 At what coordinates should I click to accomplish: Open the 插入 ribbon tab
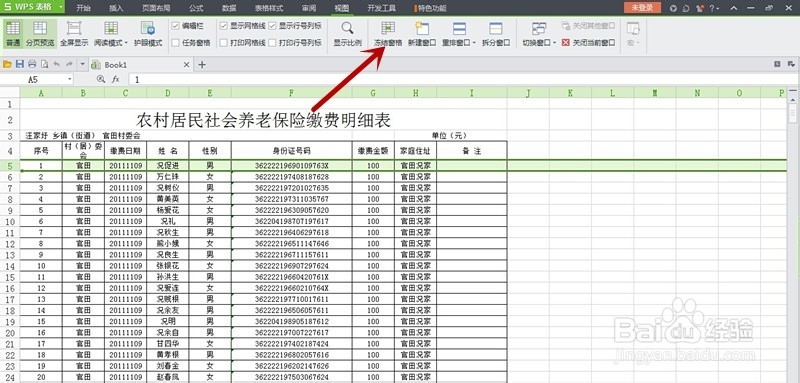pyautogui.click(x=116, y=8)
